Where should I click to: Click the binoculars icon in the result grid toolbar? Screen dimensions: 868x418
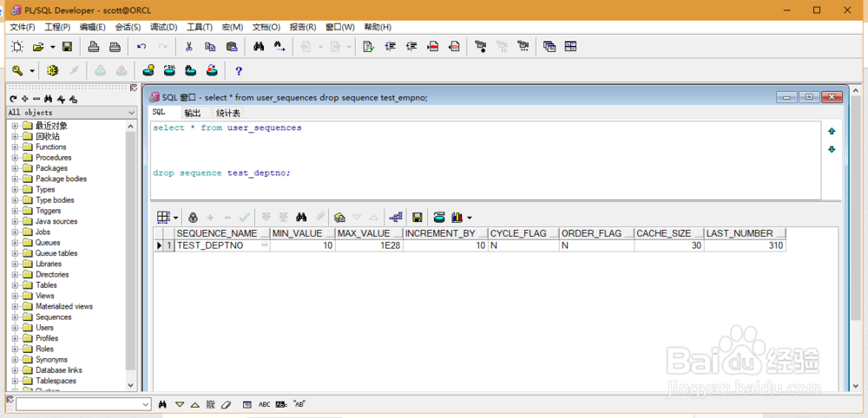coord(301,217)
